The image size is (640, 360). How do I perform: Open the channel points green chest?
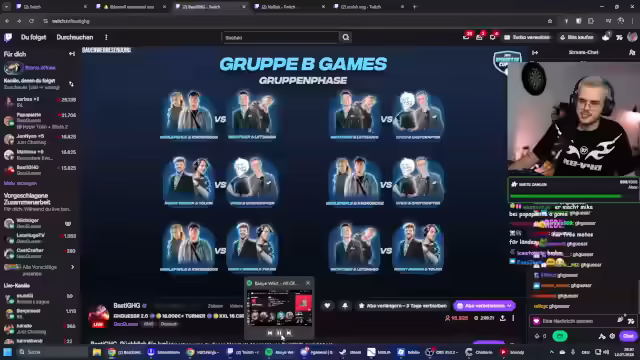pos(560,336)
